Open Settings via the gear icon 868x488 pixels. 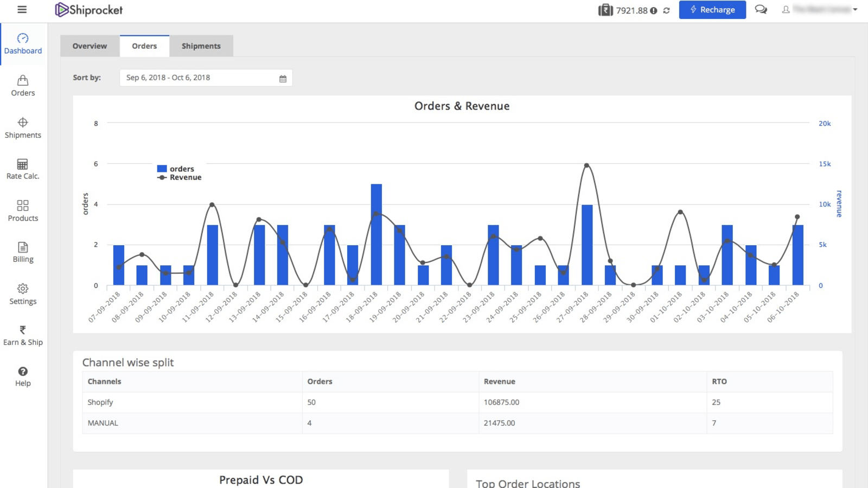click(22, 293)
